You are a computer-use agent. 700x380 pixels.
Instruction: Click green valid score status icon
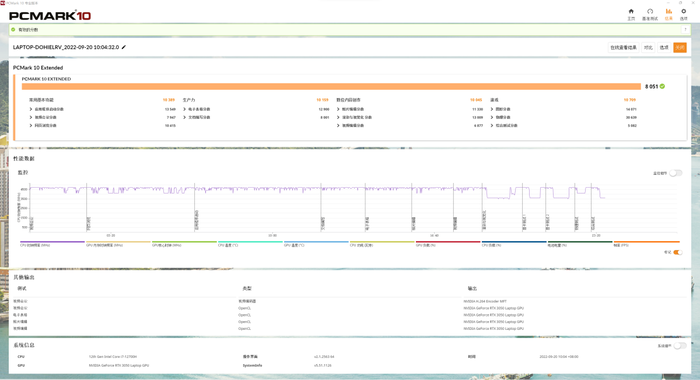click(x=13, y=29)
